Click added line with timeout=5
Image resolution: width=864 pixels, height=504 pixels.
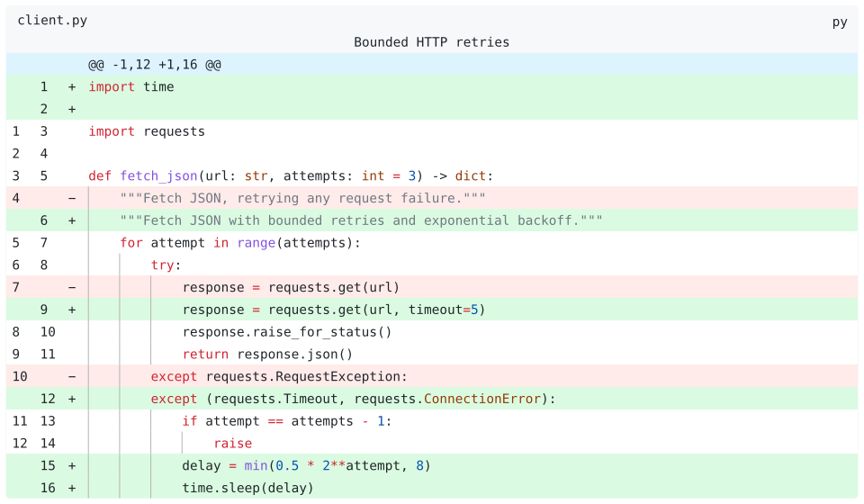click(432, 310)
